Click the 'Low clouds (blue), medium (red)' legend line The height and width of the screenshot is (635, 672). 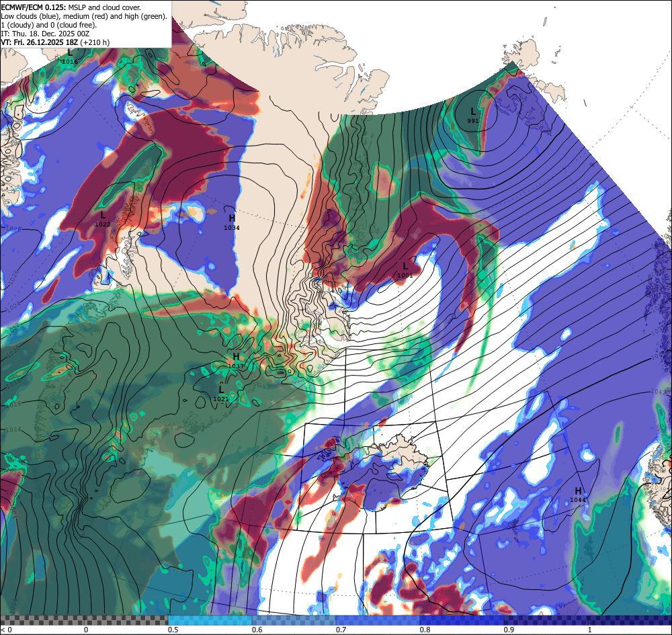click(x=84, y=16)
